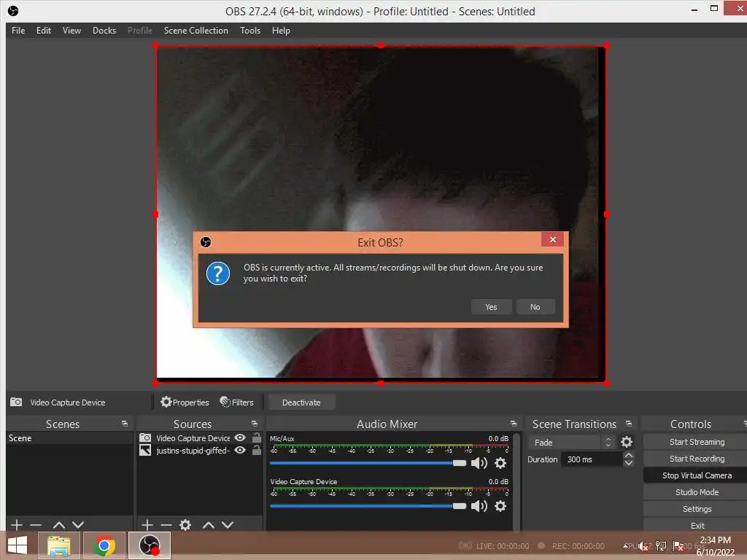
Task: Mute the Mic/Aux audio channel
Action: coord(479,463)
